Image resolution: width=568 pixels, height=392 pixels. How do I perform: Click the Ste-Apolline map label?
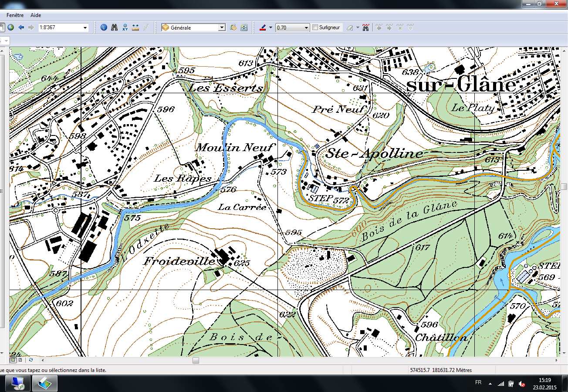374,153
